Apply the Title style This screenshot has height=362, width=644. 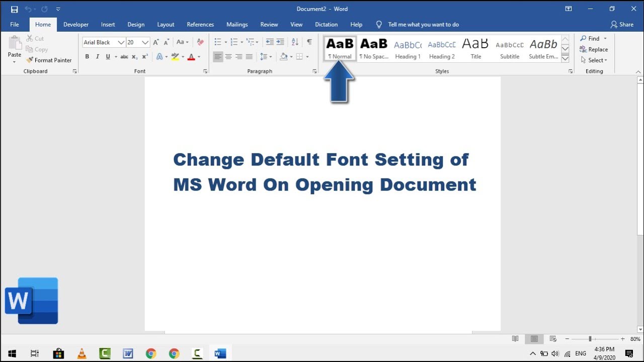(x=476, y=49)
